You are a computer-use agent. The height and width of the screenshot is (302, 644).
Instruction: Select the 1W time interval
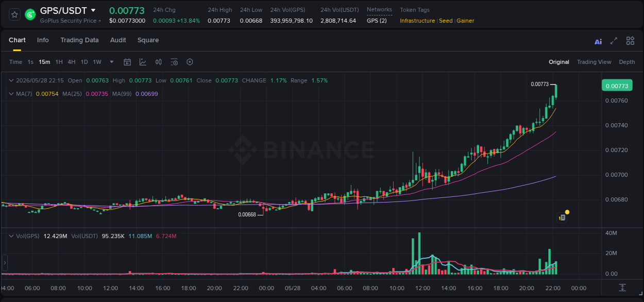click(x=97, y=62)
